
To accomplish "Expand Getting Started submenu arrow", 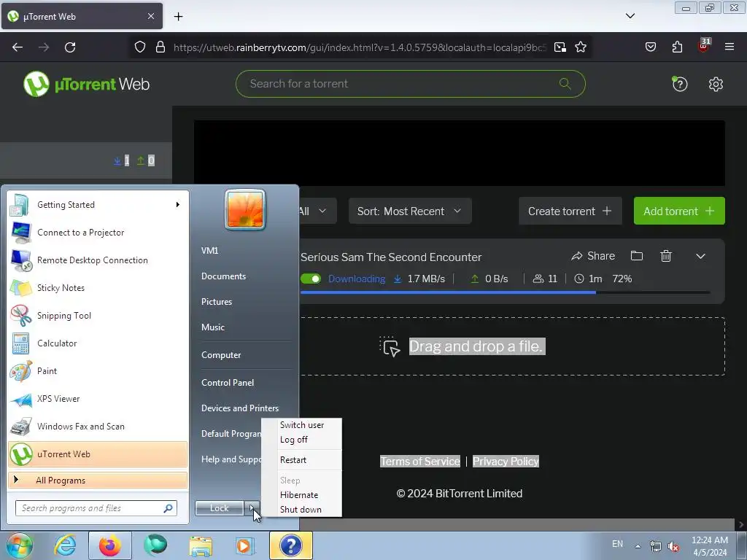I will (178, 205).
